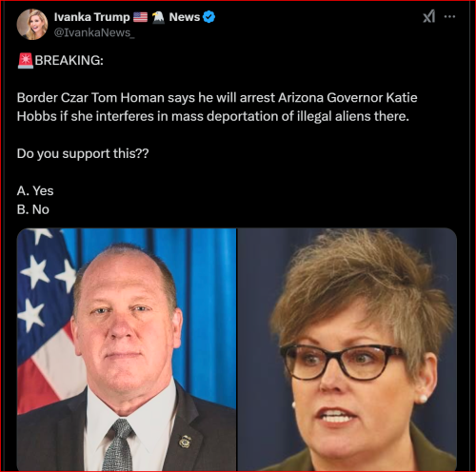Select the "A. Yes" answer line
This screenshot has height=472, width=476.
35,191
